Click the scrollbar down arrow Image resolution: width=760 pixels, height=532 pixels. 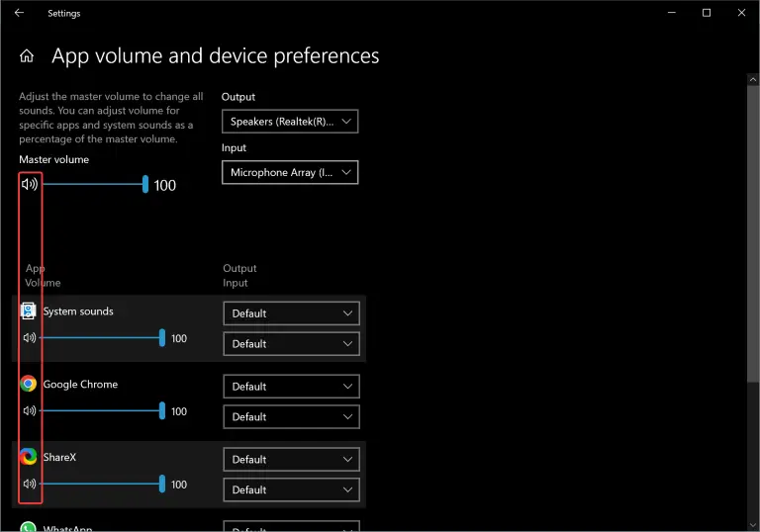(753, 525)
